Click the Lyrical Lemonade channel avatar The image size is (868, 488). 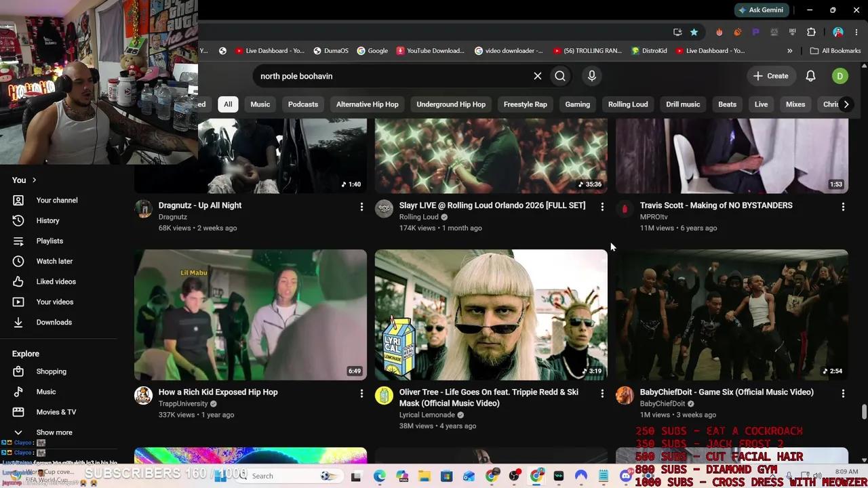[384, 395]
